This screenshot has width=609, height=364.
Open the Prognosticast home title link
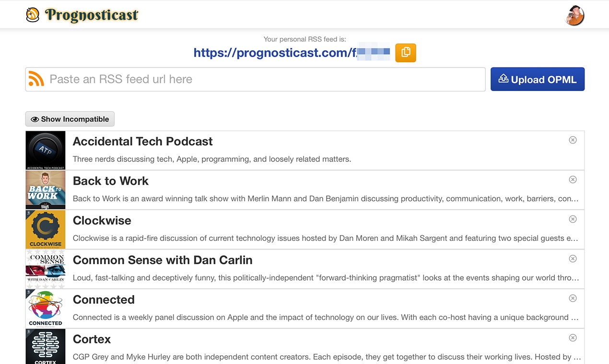[x=92, y=15]
